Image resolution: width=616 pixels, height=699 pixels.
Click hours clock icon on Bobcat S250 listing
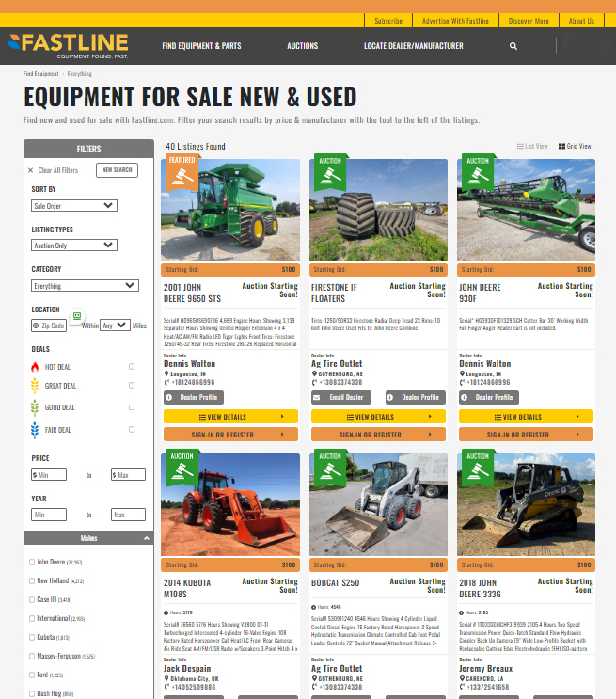tap(313, 607)
